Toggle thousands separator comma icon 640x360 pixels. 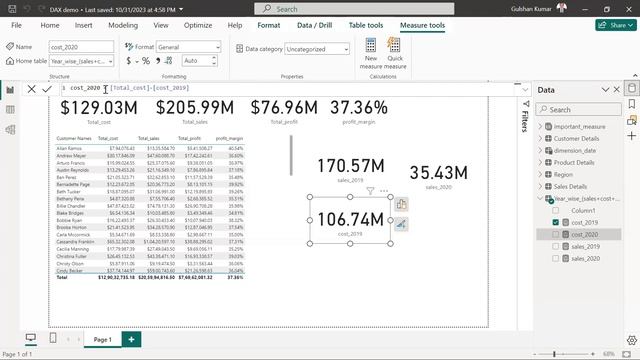pyautogui.click(x=158, y=61)
